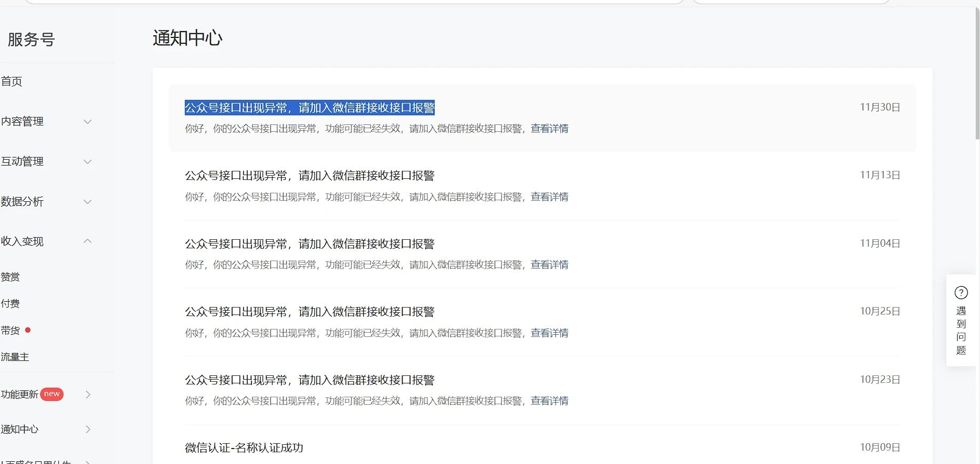Click the page vertical scrollbar thumb
The height and width of the screenshot is (464, 980).
[x=977, y=74]
